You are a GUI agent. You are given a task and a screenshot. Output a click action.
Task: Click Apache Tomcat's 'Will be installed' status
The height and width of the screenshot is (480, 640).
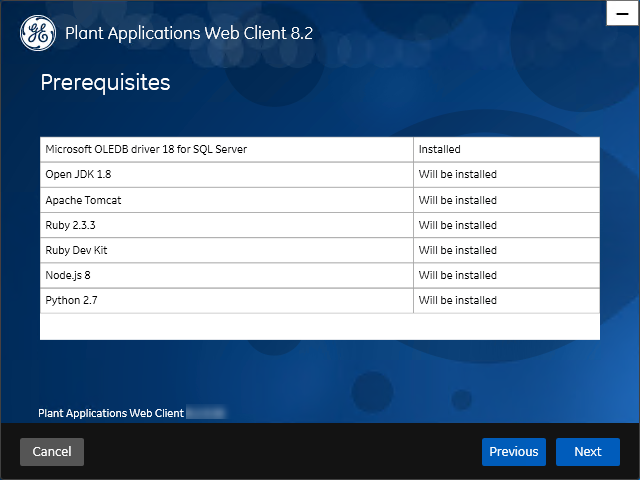[507, 200]
